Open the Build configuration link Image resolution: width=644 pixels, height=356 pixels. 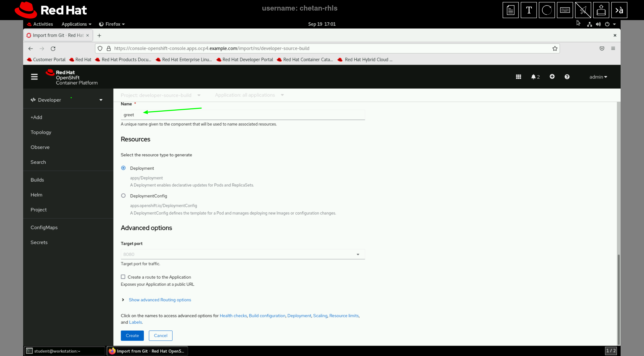point(267,316)
